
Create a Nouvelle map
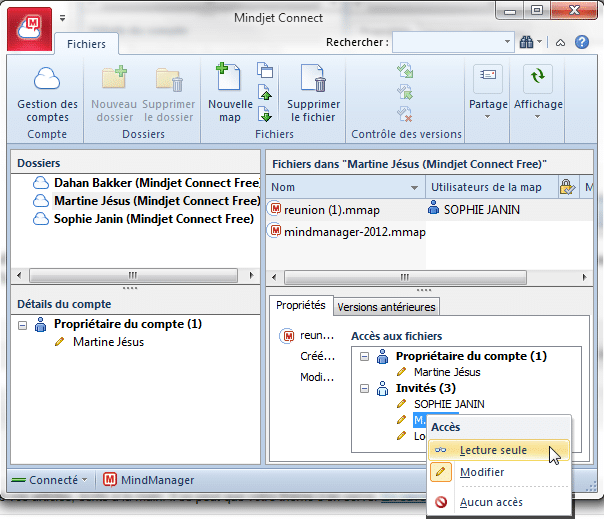point(230,93)
